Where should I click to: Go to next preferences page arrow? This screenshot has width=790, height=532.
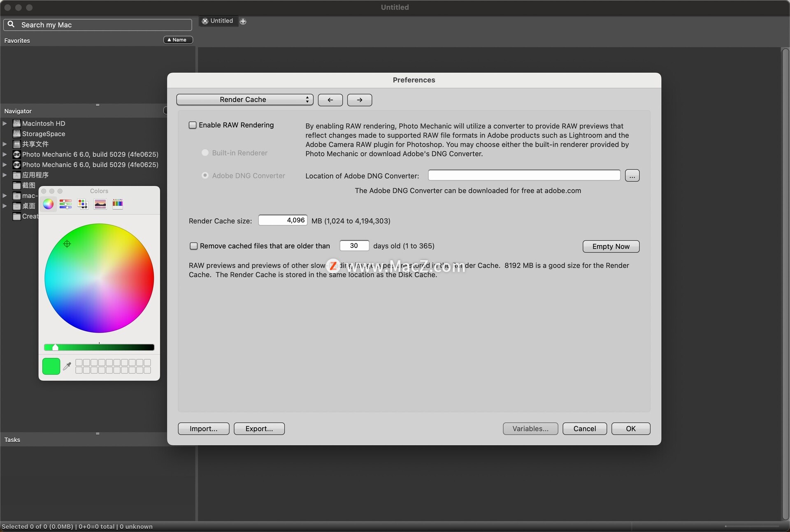point(360,100)
